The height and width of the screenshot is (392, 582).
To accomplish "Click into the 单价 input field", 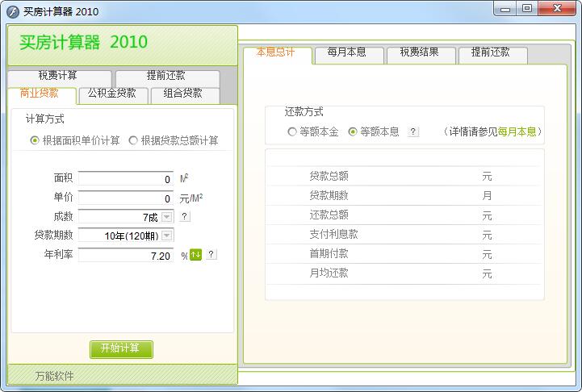I will 126,198.
